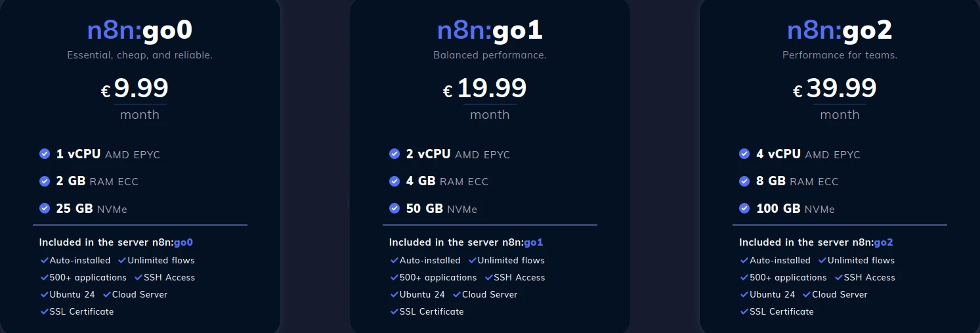980x333 pixels.
Task: Click SSH Access in the go1 plan
Action: (519, 277)
